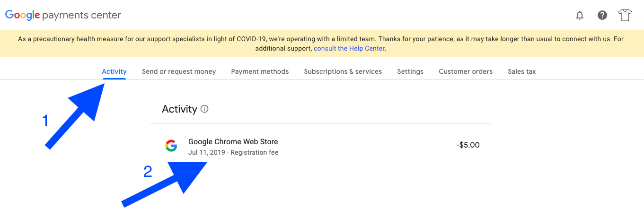The image size is (644, 219).
Task: Click the info icon beside Activity heading
Action: (x=204, y=109)
